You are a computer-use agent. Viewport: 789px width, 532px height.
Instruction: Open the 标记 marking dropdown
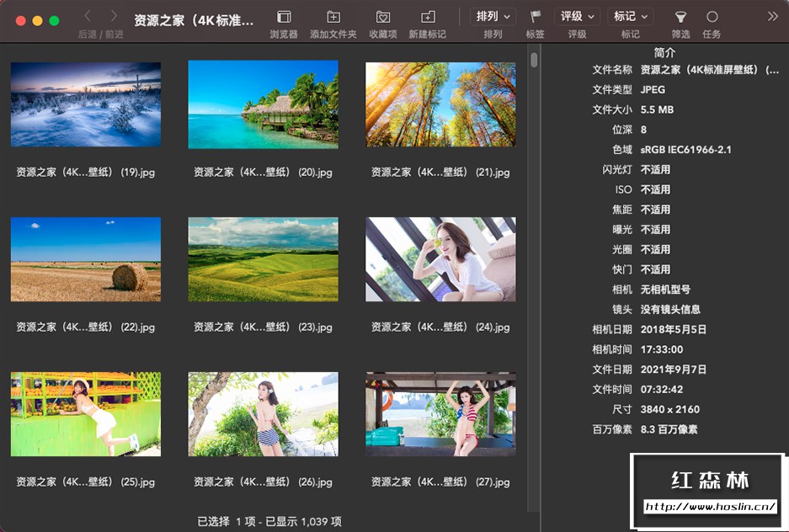[x=631, y=16]
